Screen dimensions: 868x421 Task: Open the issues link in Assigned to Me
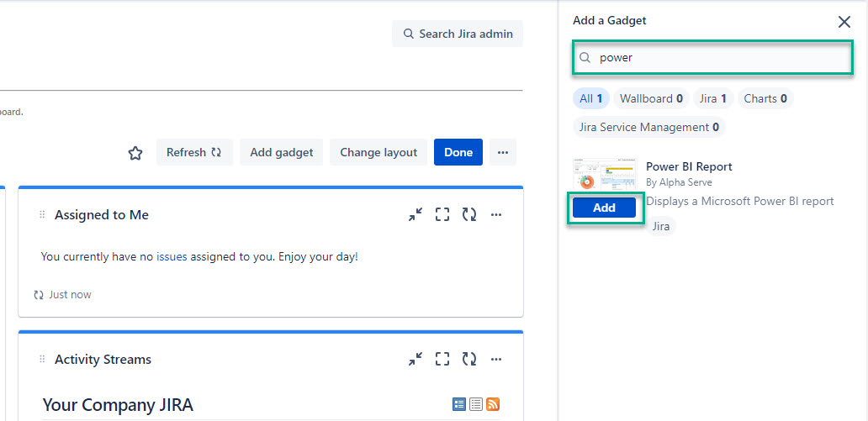[x=172, y=256]
